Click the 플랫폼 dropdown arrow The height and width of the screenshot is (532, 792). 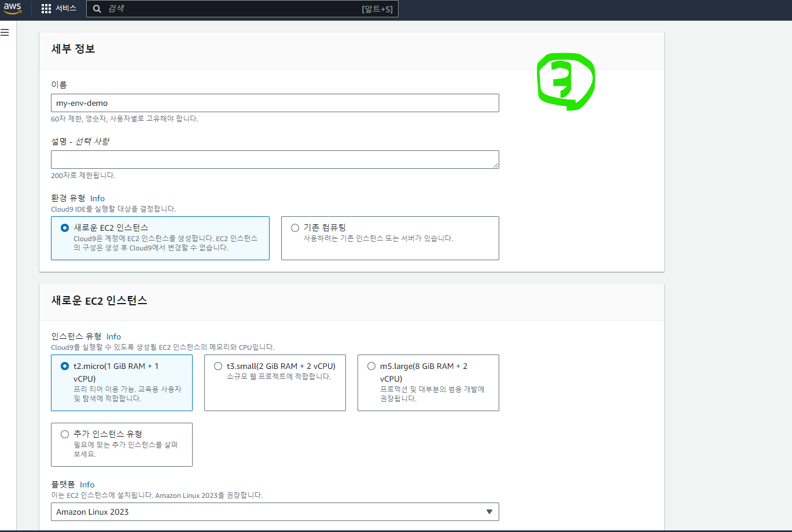(x=489, y=512)
